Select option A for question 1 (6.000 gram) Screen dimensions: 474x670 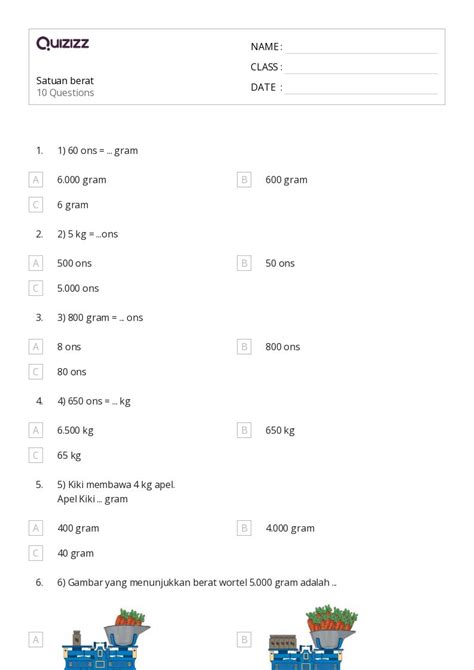(x=35, y=179)
